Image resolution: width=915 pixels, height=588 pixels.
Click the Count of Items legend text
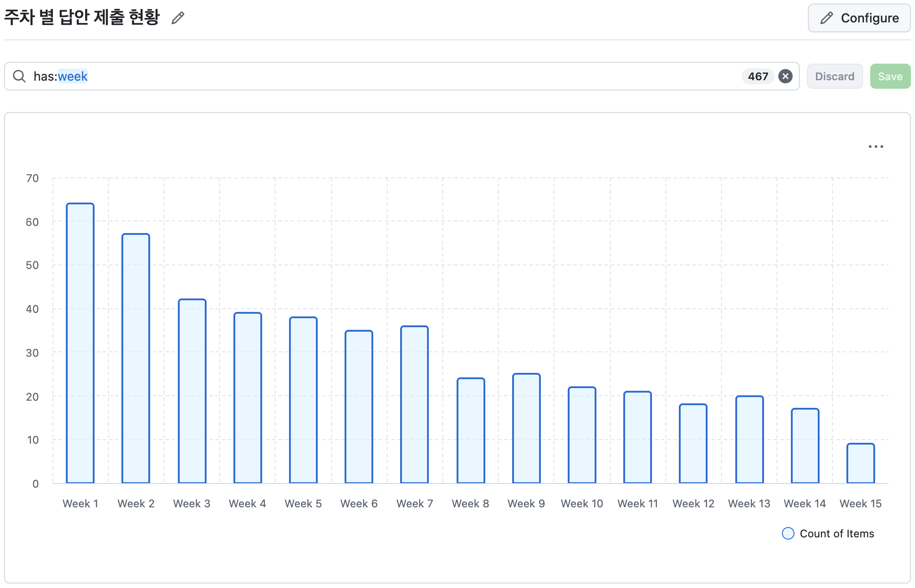(x=837, y=534)
